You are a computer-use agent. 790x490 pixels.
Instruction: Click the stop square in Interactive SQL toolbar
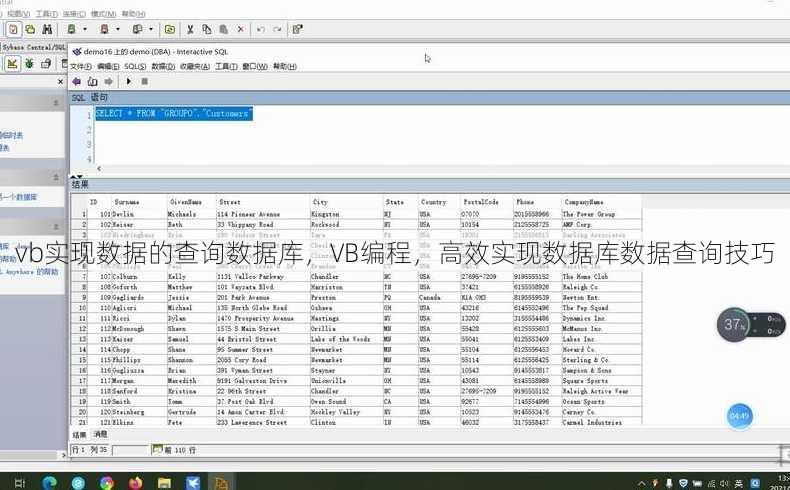[145, 81]
